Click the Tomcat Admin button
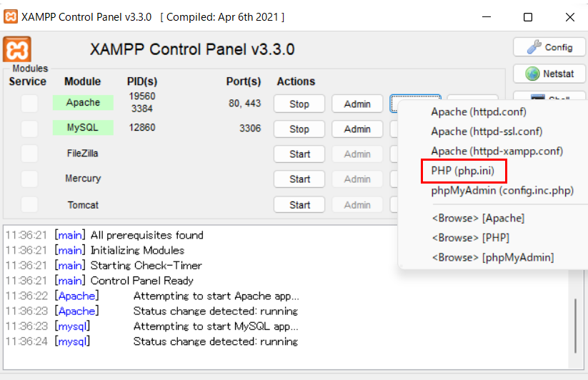Screen dimensions: 588x380 [357, 205]
